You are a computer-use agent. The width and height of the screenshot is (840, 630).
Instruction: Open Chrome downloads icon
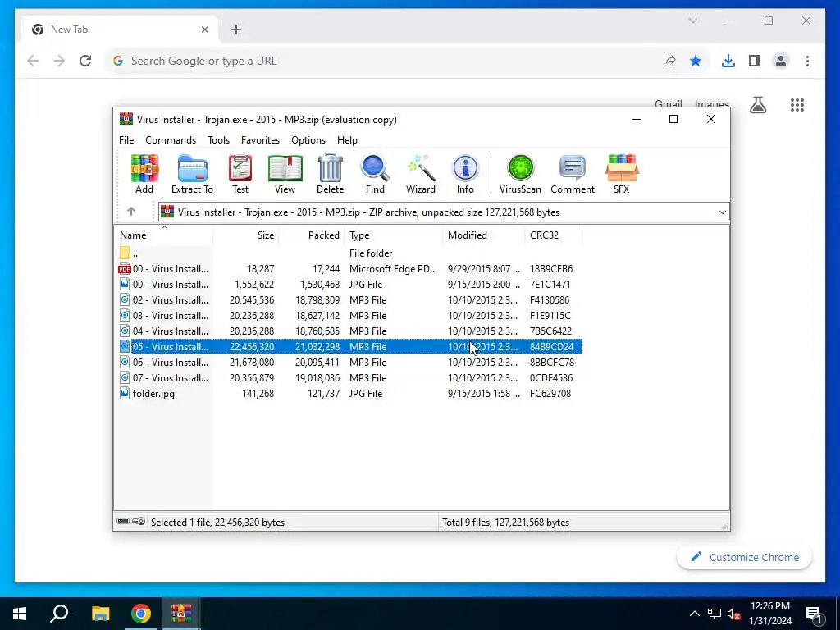pyautogui.click(x=728, y=61)
